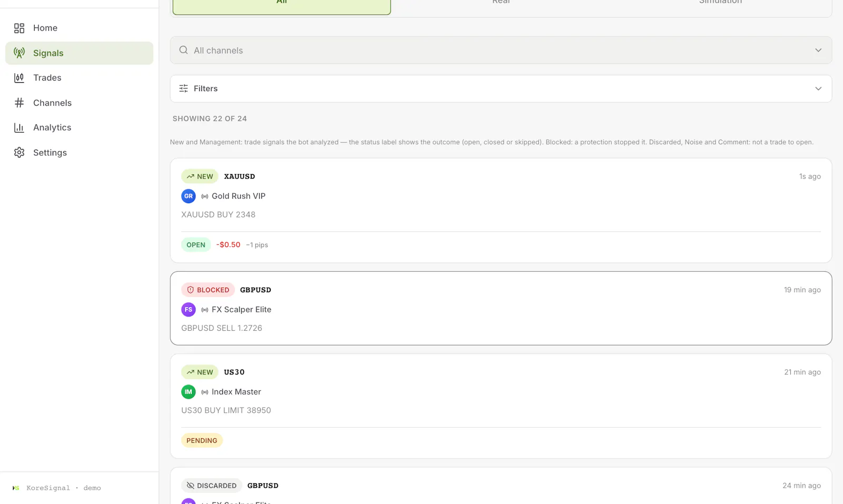Click the 1s ago timestamp
The height and width of the screenshot is (504, 843).
tap(810, 176)
